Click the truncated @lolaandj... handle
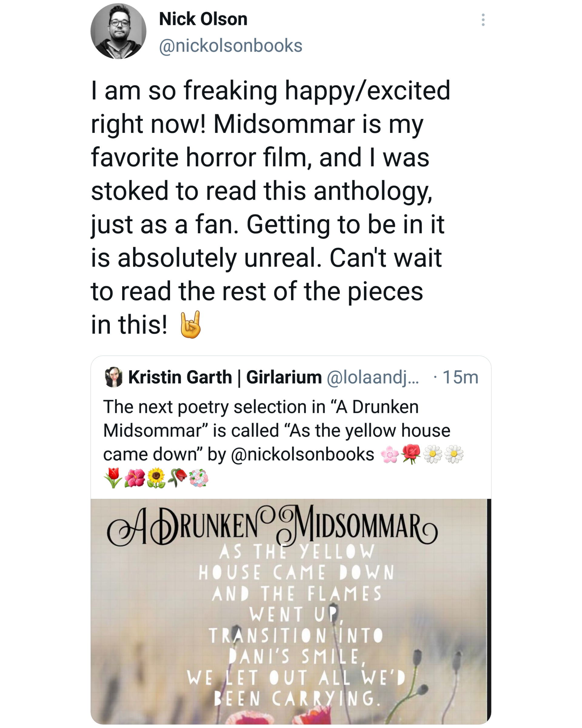Screen dimensions: 582x728 373,377
